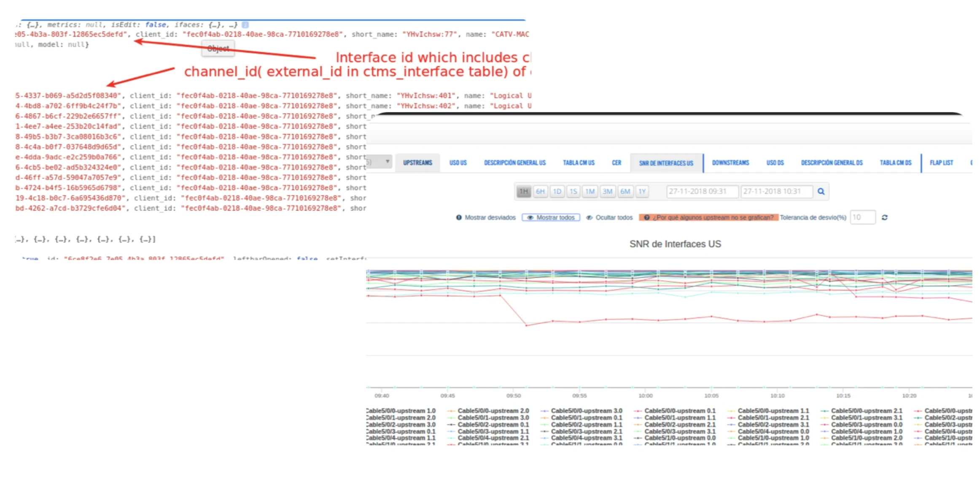Select the 6H range button
Image resolution: width=980 pixels, height=482 pixels.
(540, 192)
